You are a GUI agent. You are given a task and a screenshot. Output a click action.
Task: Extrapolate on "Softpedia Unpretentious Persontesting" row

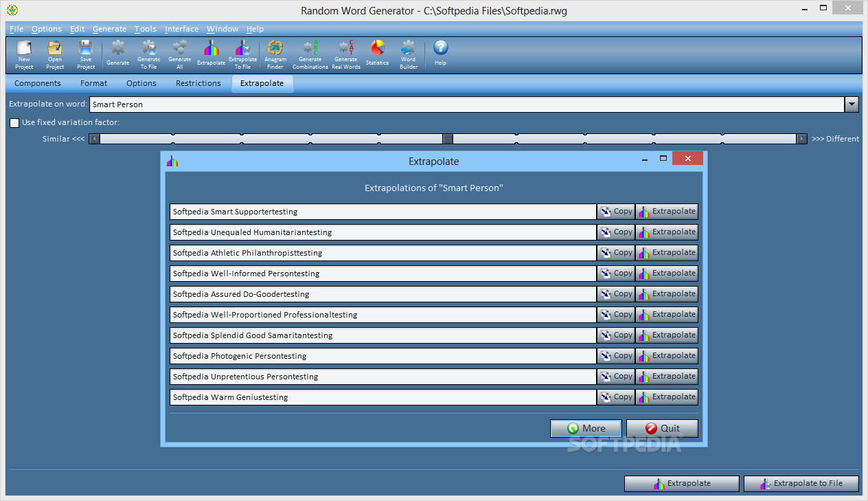(x=667, y=377)
